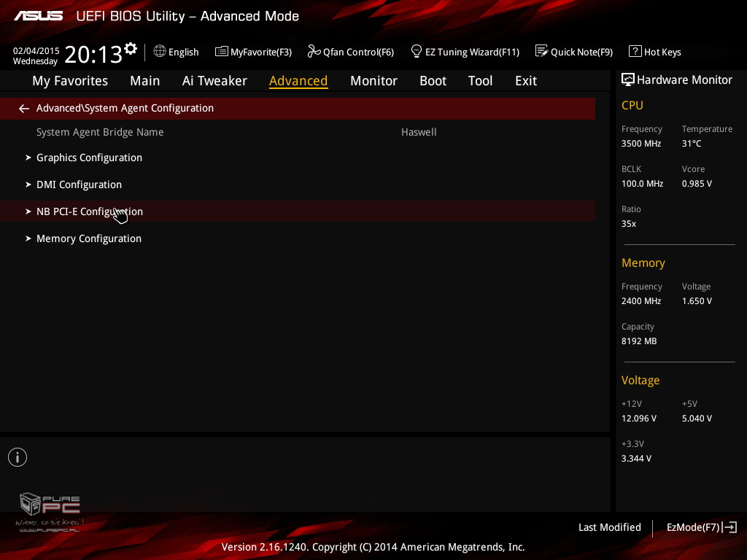Expand DMI Configuration arrow
The image size is (747, 560).
click(x=28, y=184)
